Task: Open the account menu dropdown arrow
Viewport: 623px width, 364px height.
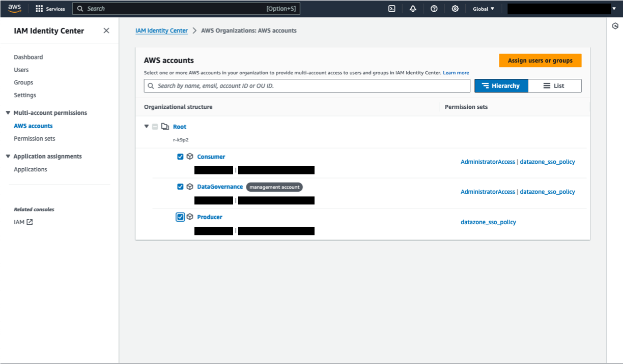Action: 614,9
